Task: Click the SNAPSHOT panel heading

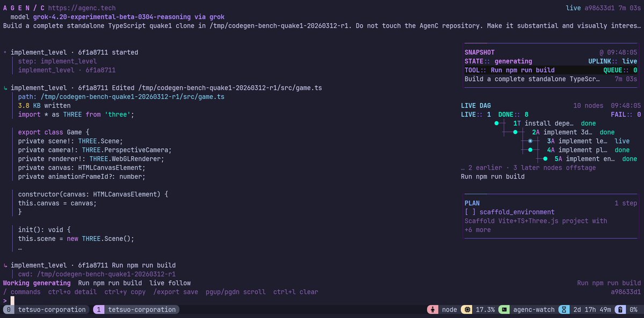Action: point(479,52)
